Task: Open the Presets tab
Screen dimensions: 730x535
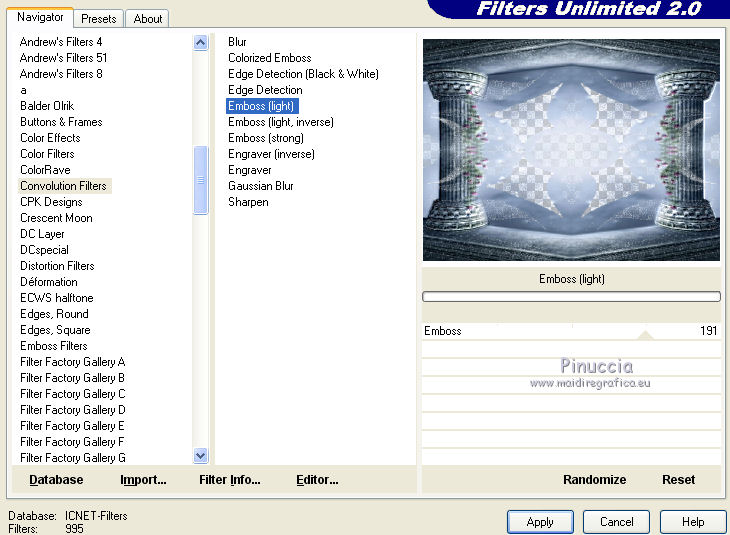Action: 99,19
